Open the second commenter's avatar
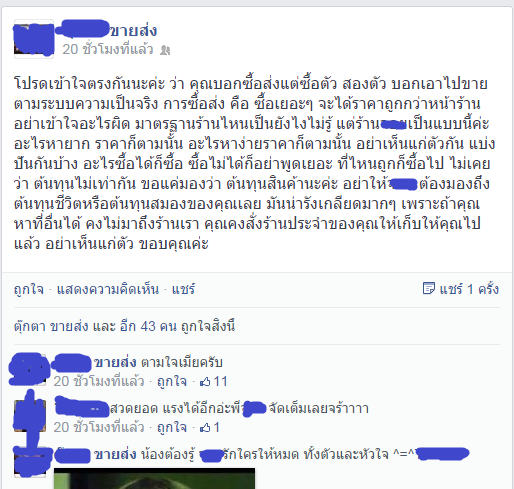The width and height of the screenshot is (514, 489). pos(30,416)
